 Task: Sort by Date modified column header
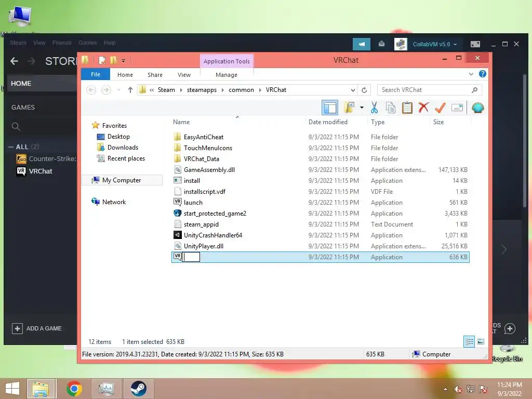tap(328, 122)
